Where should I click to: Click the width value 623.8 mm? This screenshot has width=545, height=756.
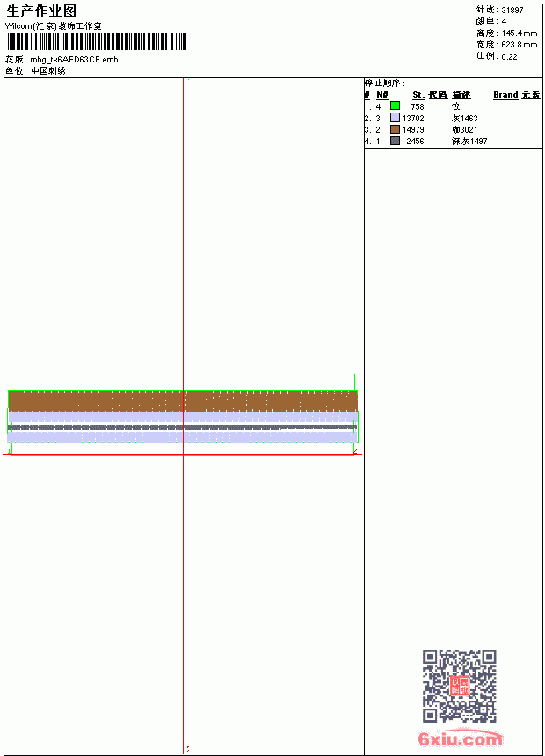coord(520,45)
